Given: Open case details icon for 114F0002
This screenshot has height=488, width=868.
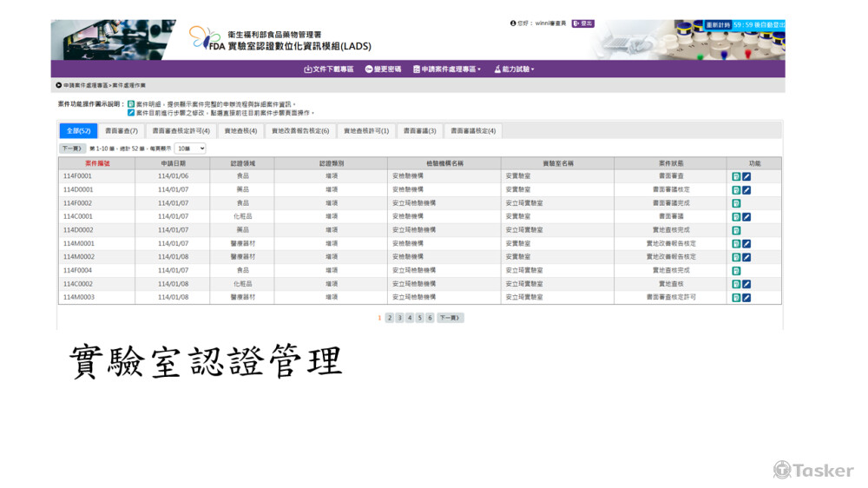Looking at the screenshot, I should coord(736,203).
